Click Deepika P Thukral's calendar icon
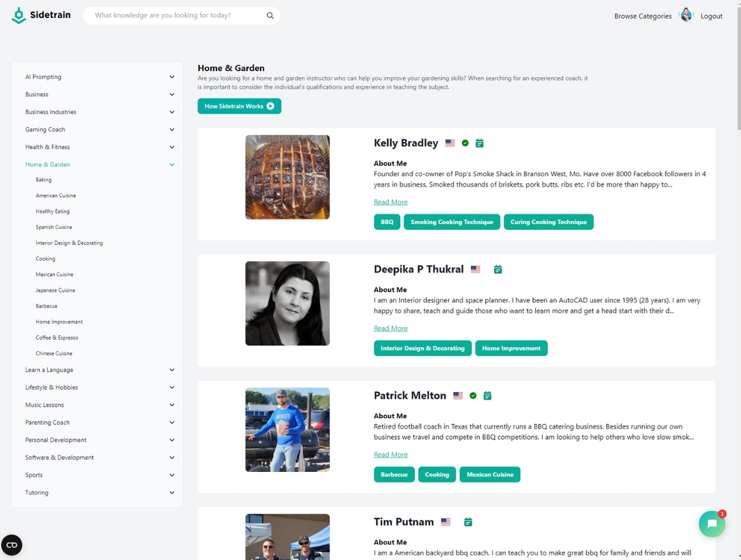The width and height of the screenshot is (741, 560). 498,269
